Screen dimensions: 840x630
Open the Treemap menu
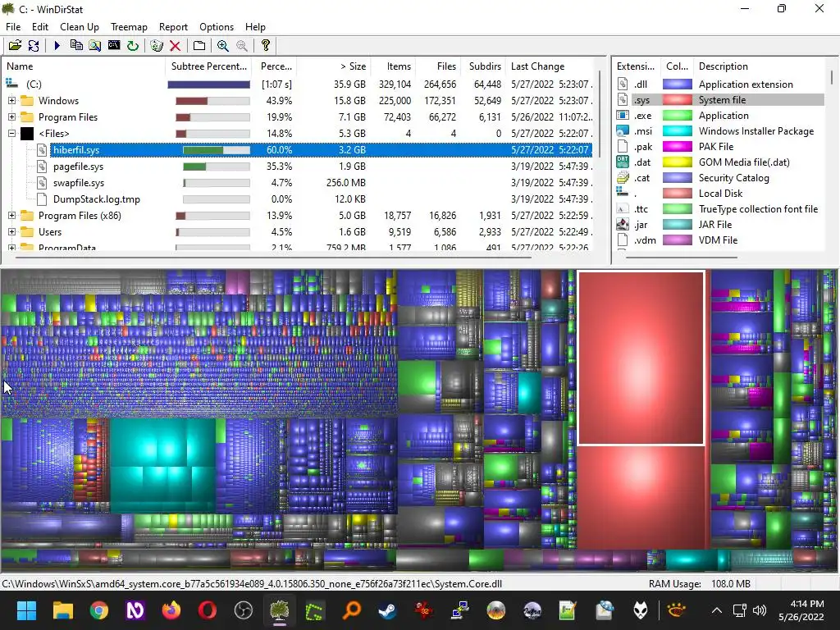point(129,27)
